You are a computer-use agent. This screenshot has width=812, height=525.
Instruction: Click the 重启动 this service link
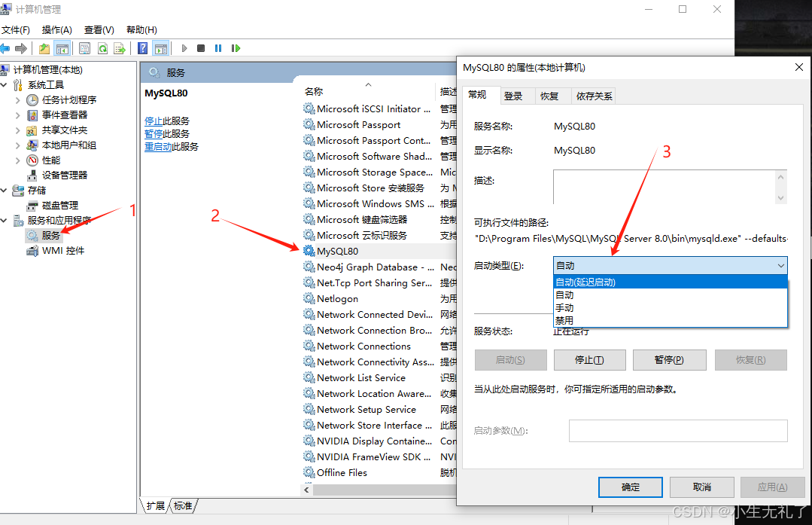pyautogui.click(x=158, y=147)
